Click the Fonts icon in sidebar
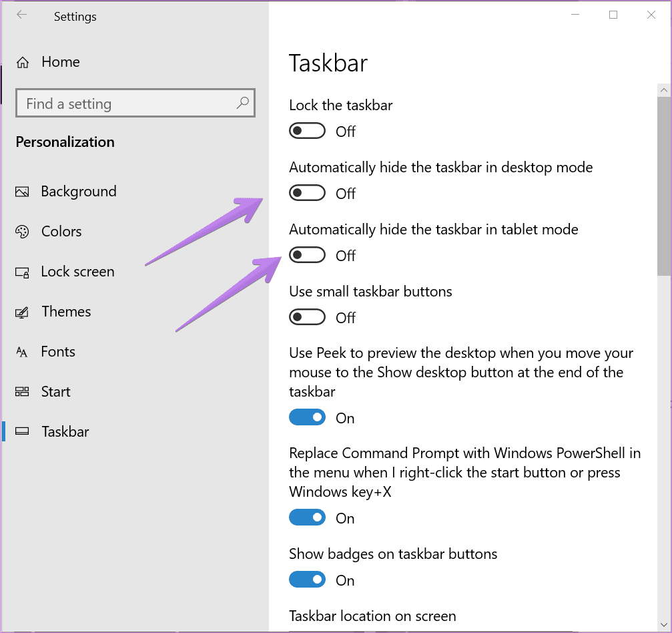672x633 pixels. click(x=22, y=352)
